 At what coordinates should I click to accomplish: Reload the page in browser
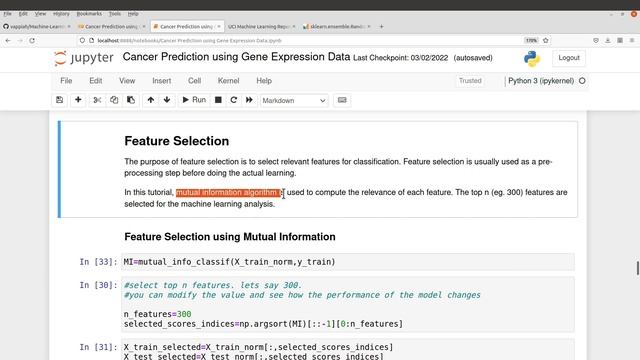(32, 40)
